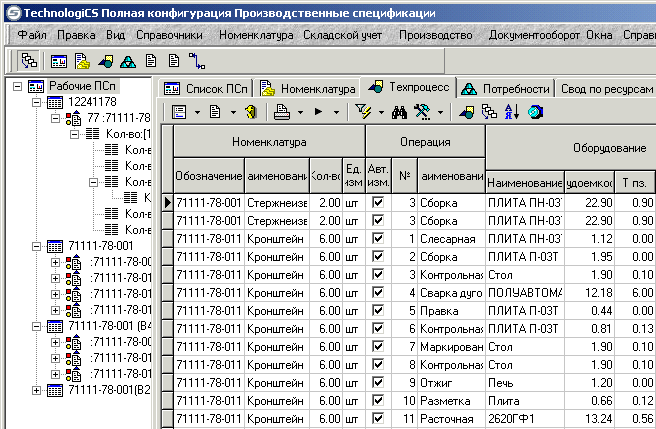The width and height of the screenshot is (656, 429).
Task: Toggle Авт. изм. checkbox in Слесарная row
Action: pos(377,238)
